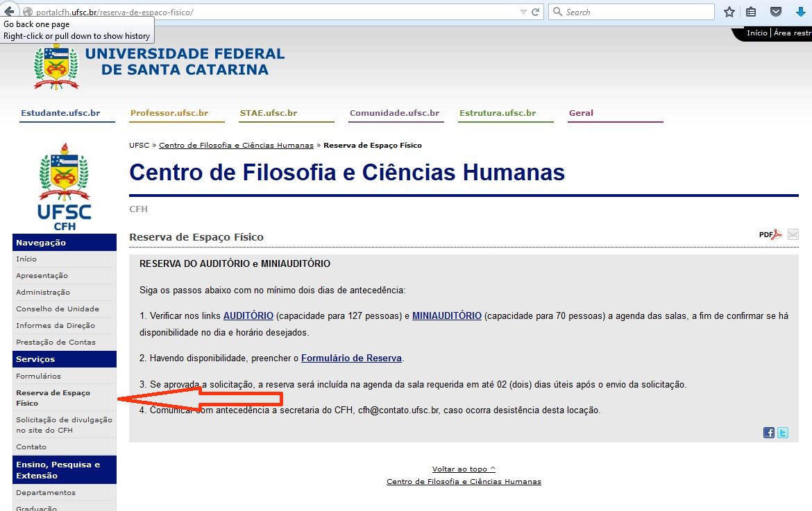Screen dimensions: 812x511
Task: Click Centro de Filosofia breadcrumb link
Action: [x=236, y=146]
